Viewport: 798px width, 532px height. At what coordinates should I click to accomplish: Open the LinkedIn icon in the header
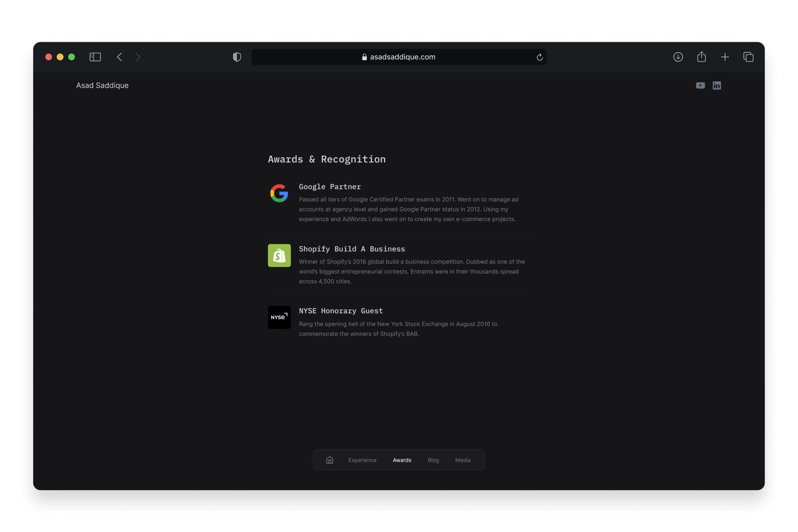(717, 85)
